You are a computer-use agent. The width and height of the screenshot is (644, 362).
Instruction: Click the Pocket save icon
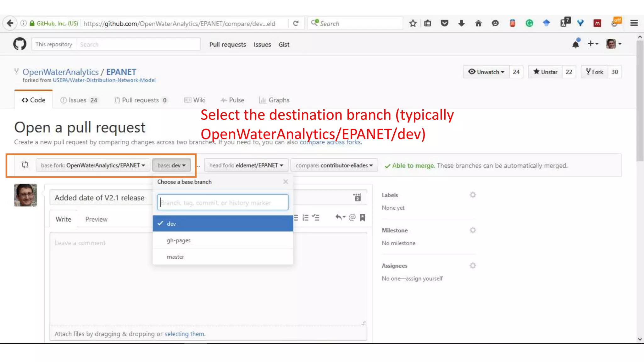click(444, 23)
